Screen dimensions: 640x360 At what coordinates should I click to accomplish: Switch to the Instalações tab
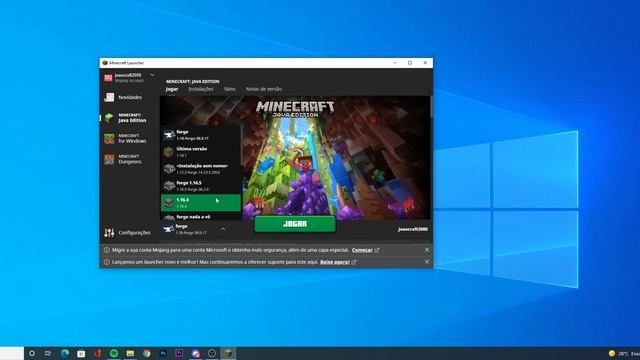tap(201, 89)
